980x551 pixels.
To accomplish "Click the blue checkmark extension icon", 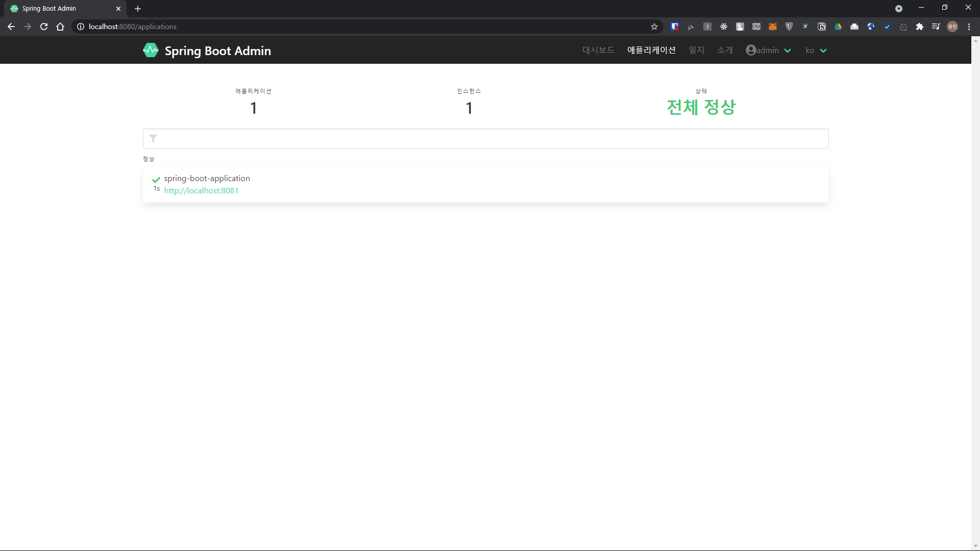I will coord(887,27).
